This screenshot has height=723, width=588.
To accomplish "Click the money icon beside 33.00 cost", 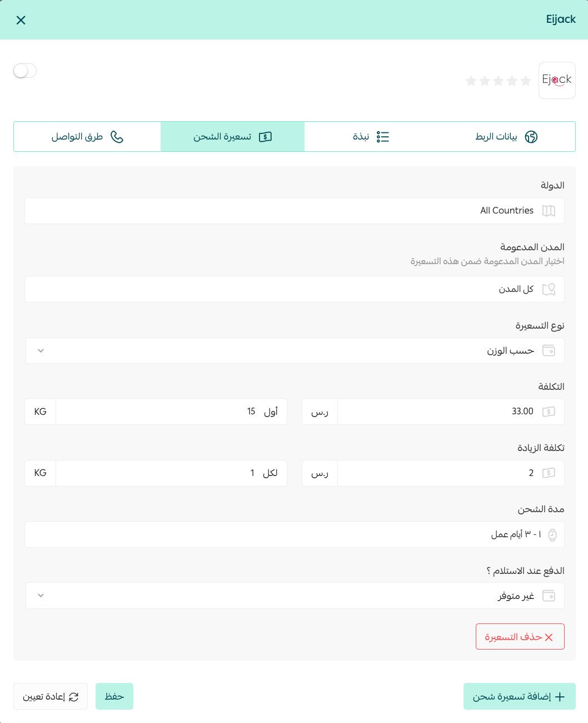I will pyautogui.click(x=549, y=412).
